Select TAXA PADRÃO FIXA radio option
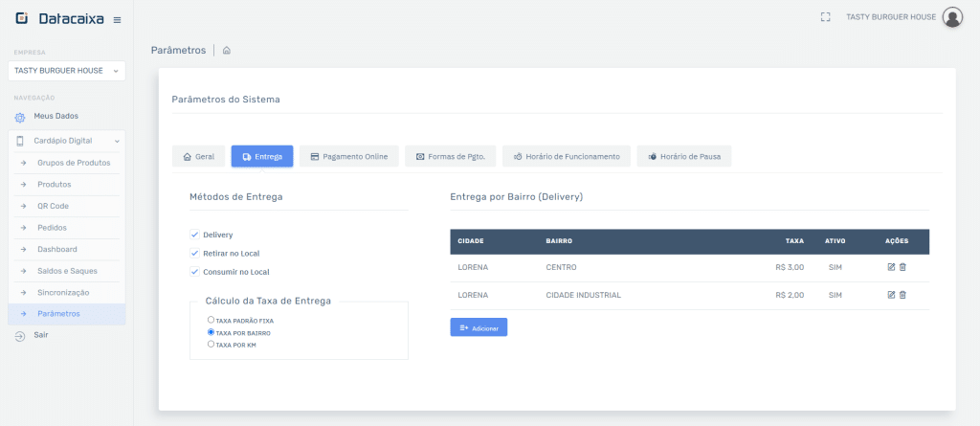 [211, 320]
